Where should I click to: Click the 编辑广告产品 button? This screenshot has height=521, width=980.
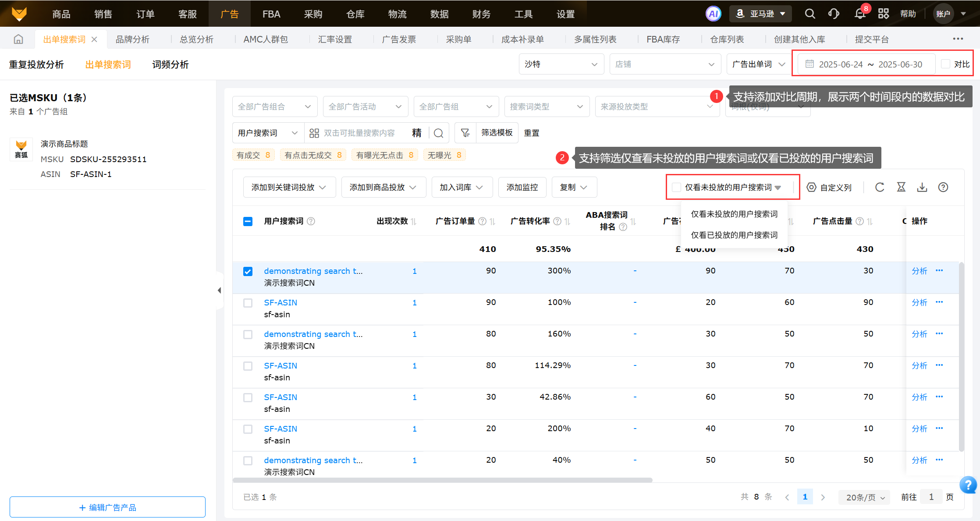(x=107, y=507)
